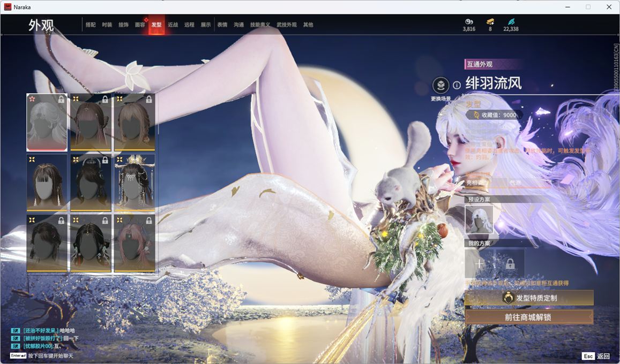Click the info icon beside 绯羽流风
This screenshot has width=620, height=364.
tap(457, 85)
